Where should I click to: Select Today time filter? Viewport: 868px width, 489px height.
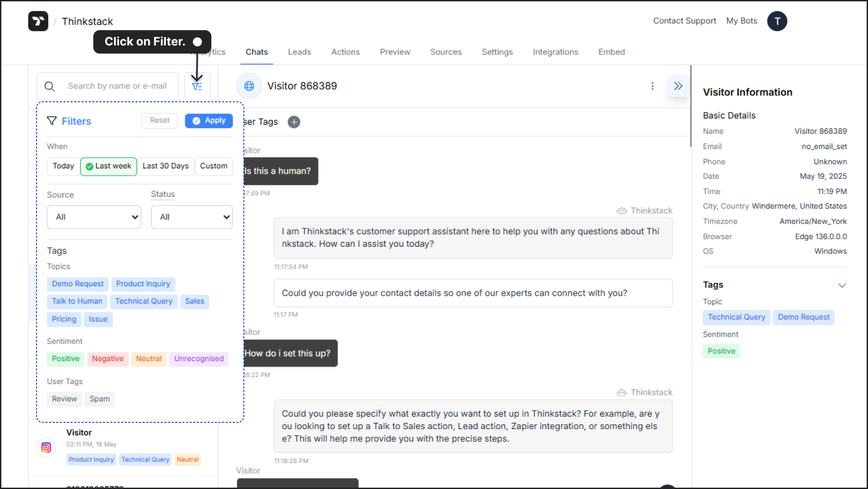click(x=64, y=166)
